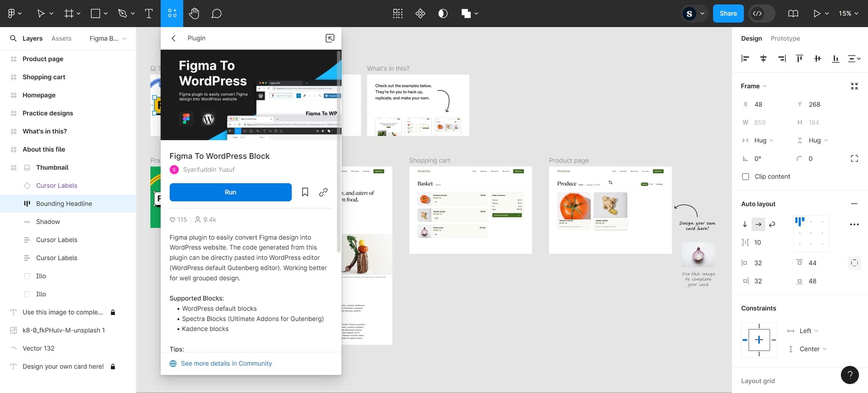Switch to the Assets tab
868x393 pixels.
[61, 38]
